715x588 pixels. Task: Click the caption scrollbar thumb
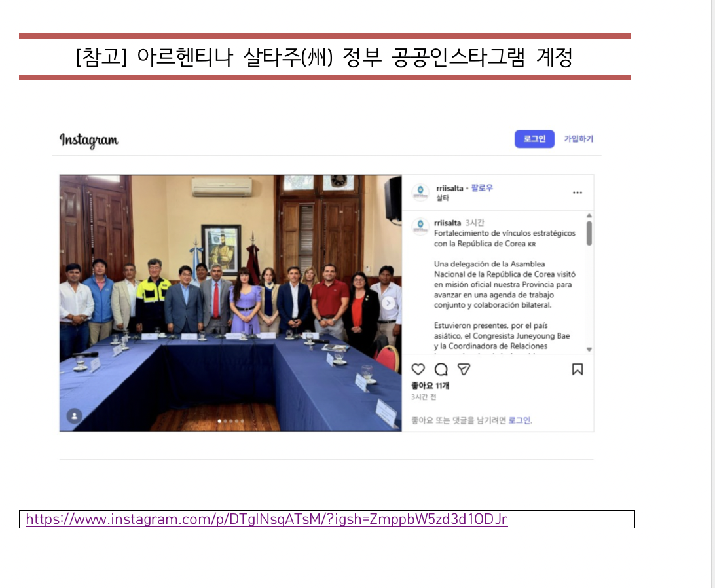coord(589,233)
